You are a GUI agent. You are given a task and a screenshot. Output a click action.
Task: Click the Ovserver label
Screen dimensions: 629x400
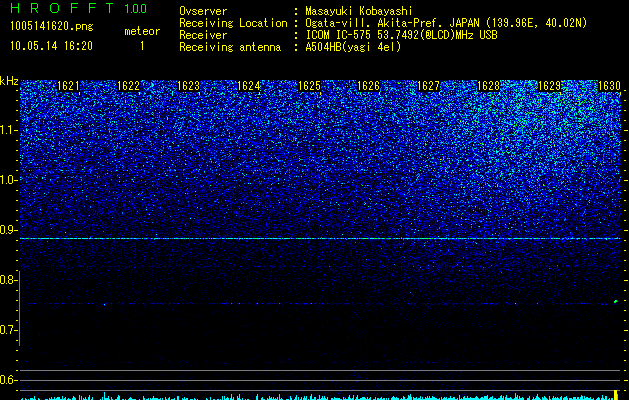tap(203, 12)
